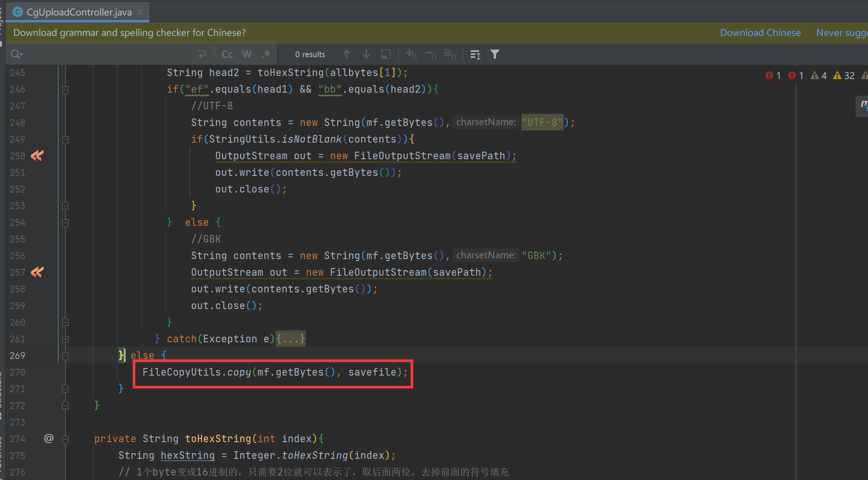Image resolution: width=868 pixels, height=480 pixels.
Task: Click the warning indicator showing 4
Action: click(818, 76)
